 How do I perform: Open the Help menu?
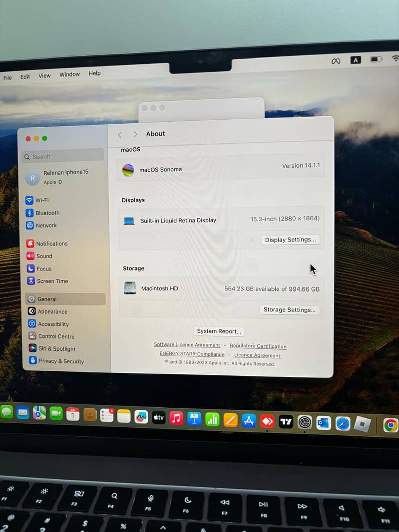pyautogui.click(x=95, y=73)
